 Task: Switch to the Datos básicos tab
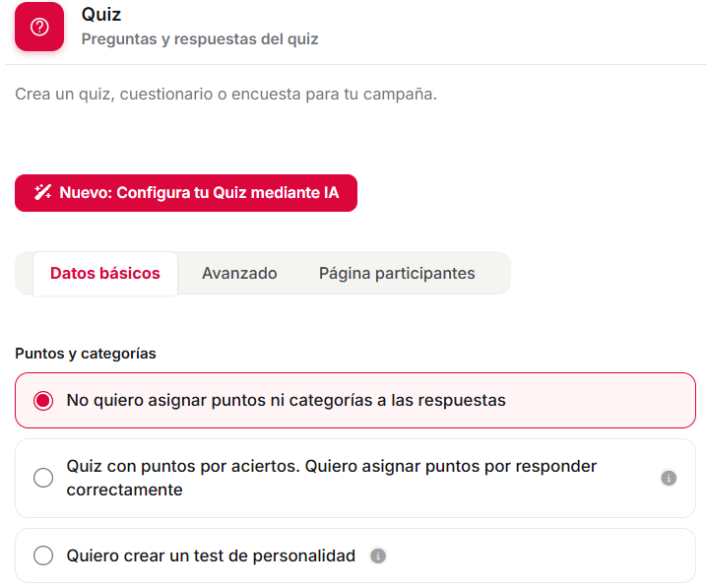click(105, 273)
